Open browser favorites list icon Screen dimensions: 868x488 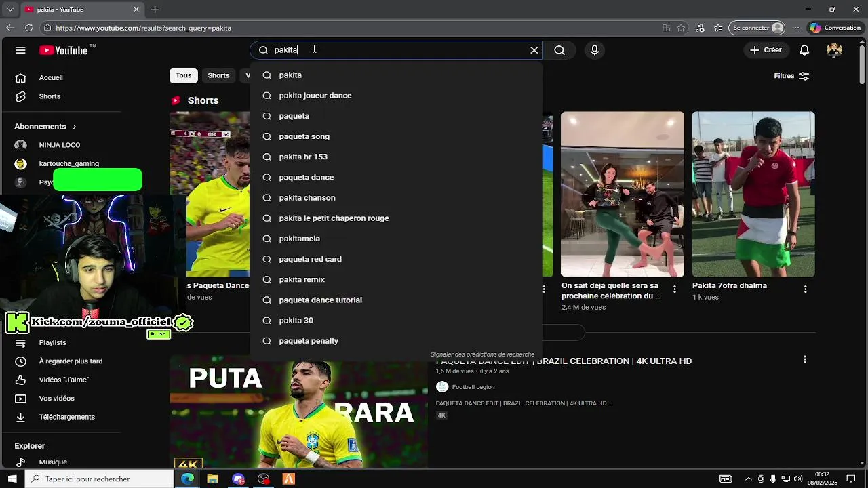[718, 28]
